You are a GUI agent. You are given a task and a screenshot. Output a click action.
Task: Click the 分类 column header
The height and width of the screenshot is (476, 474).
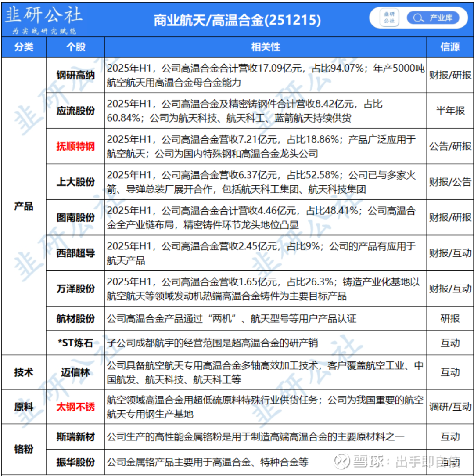tap(24, 47)
